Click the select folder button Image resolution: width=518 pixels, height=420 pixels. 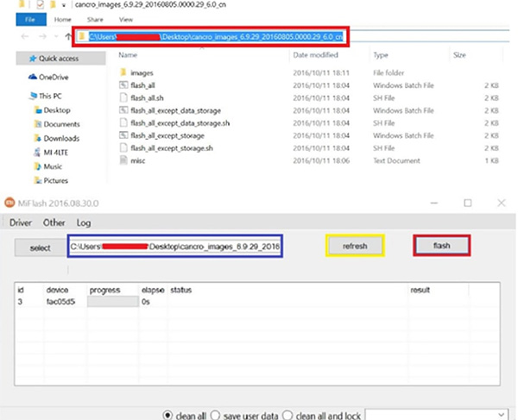point(39,248)
